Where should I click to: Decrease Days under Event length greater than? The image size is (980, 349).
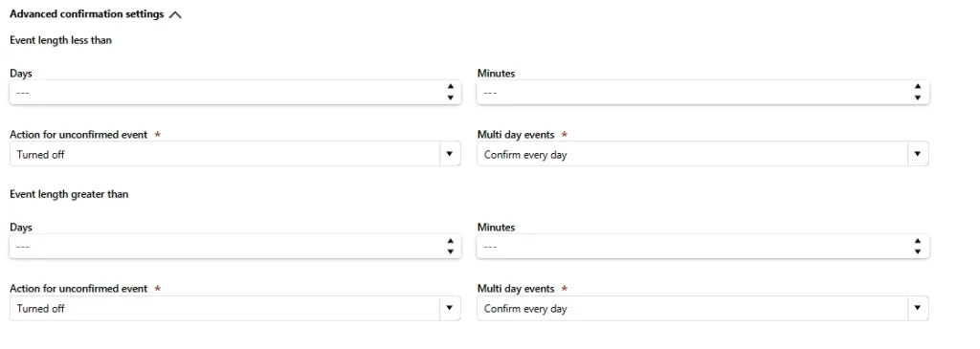pyautogui.click(x=450, y=252)
